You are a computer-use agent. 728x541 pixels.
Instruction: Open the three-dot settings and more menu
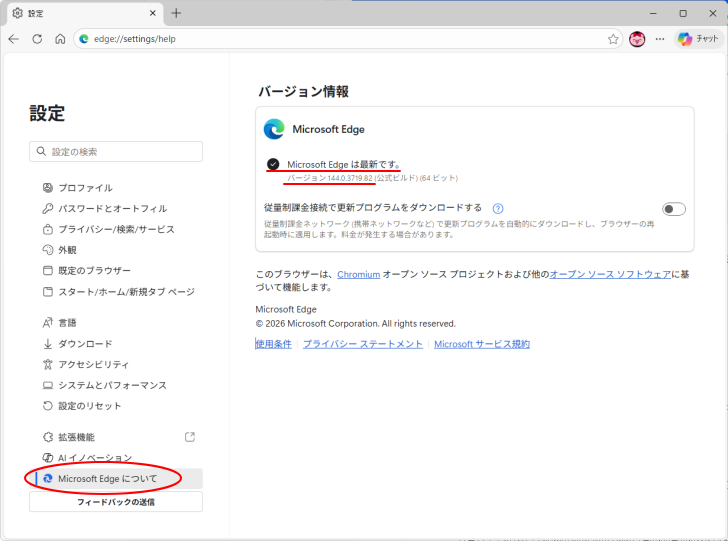click(660, 39)
